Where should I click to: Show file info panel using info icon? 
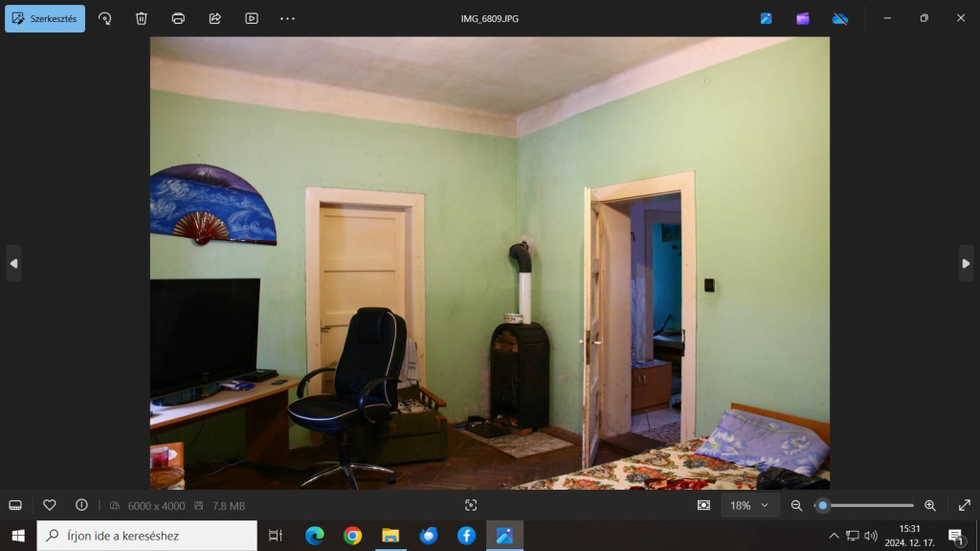[81, 505]
